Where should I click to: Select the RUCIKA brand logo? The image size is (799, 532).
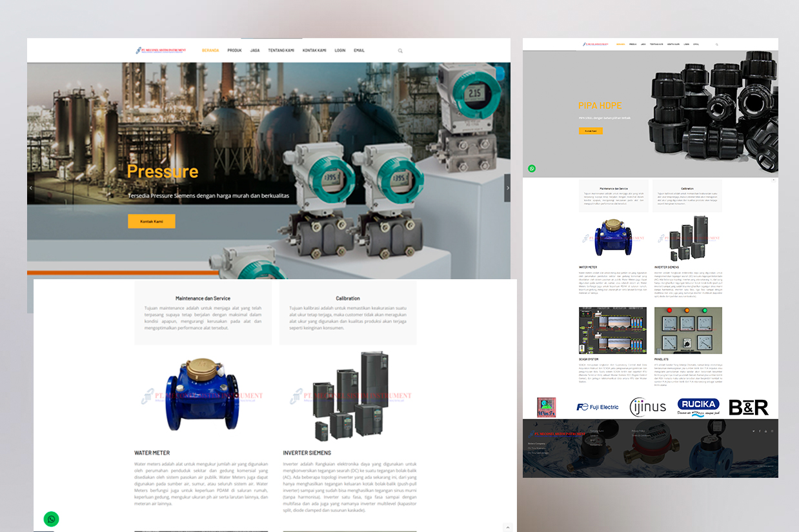click(698, 407)
